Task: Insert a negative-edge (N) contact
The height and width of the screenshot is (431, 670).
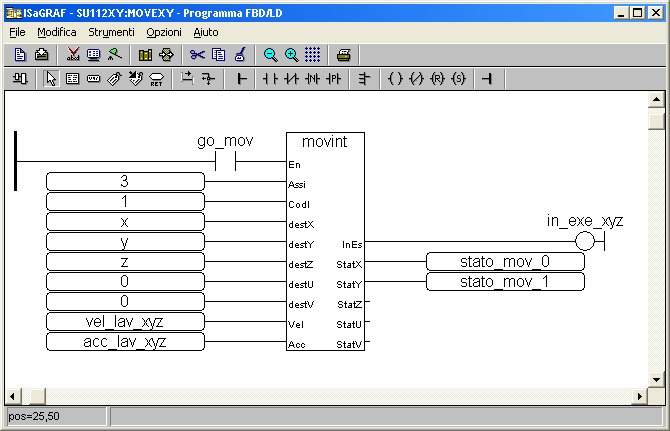Action: [312, 79]
